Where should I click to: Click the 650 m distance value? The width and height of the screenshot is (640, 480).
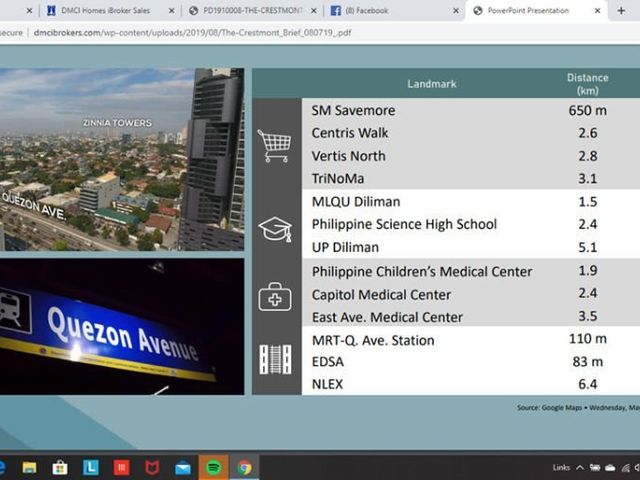coord(587,111)
